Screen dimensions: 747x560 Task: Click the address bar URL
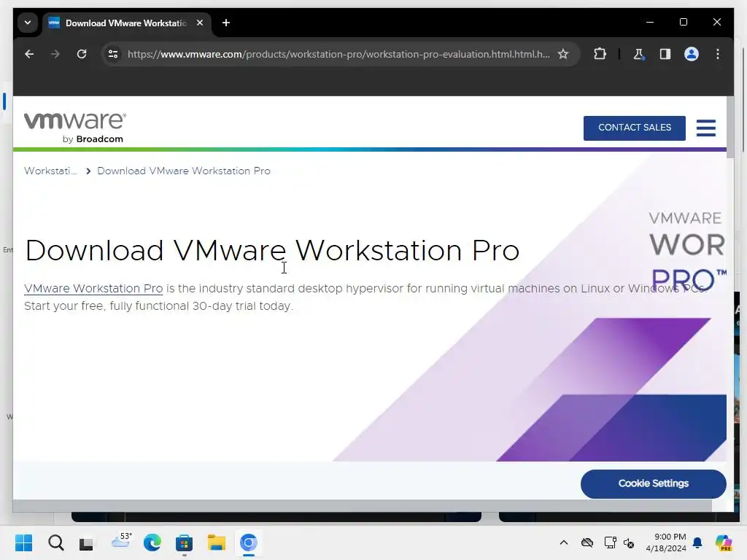(x=338, y=54)
